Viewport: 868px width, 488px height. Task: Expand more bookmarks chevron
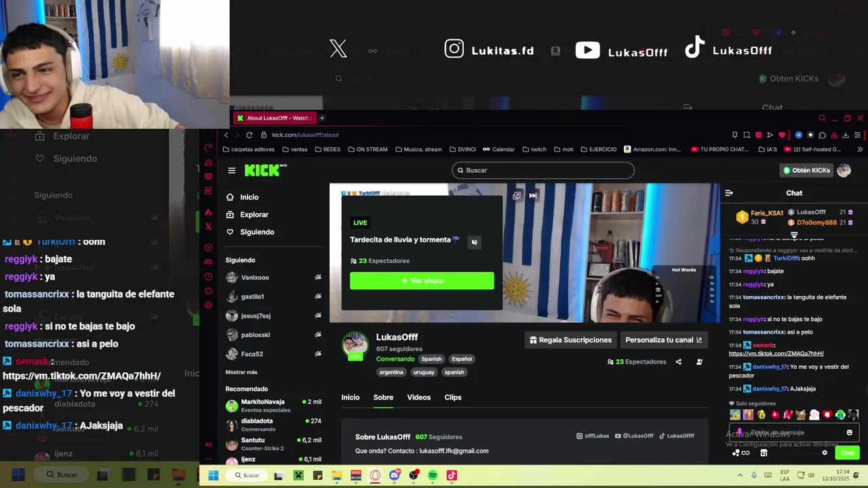860,149
